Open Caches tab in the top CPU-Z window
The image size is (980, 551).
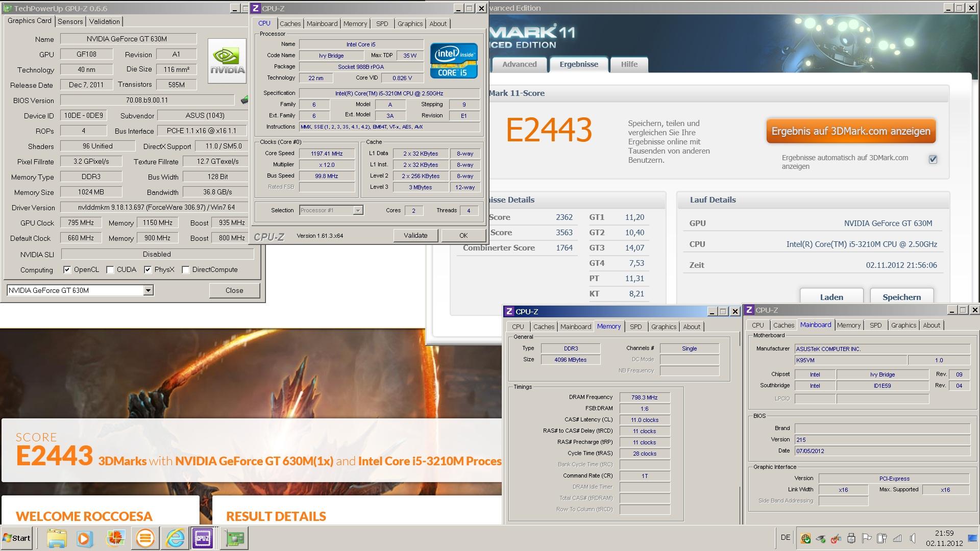tap(290, 23)
